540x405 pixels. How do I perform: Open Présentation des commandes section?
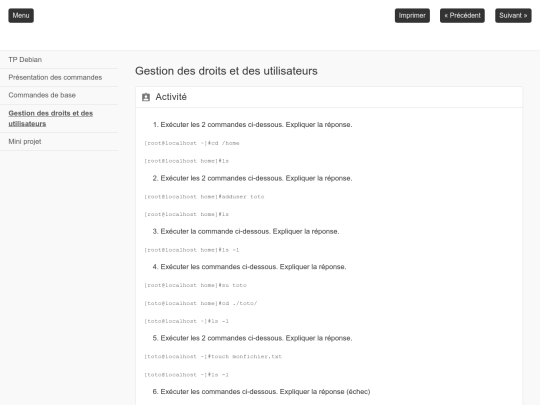click(x=55, y=77)
